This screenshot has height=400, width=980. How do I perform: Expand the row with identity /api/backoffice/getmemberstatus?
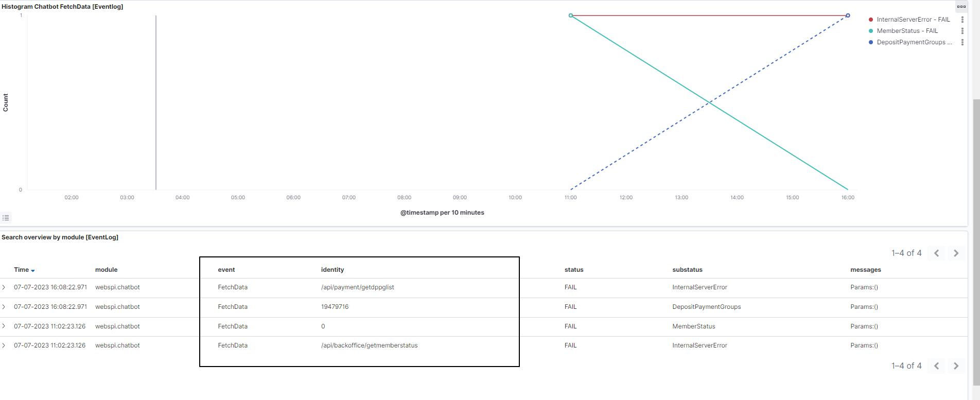coord(4,345)
